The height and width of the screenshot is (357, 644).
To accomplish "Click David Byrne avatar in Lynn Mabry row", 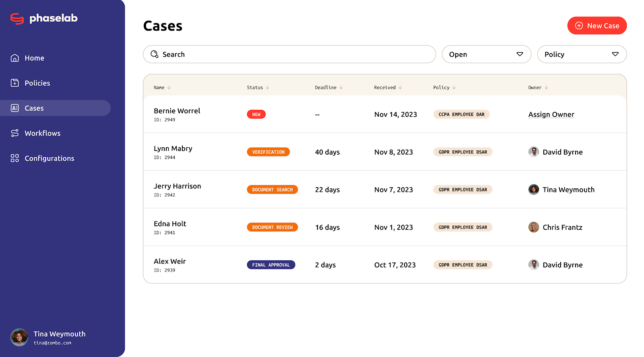I will pos(534,152).
